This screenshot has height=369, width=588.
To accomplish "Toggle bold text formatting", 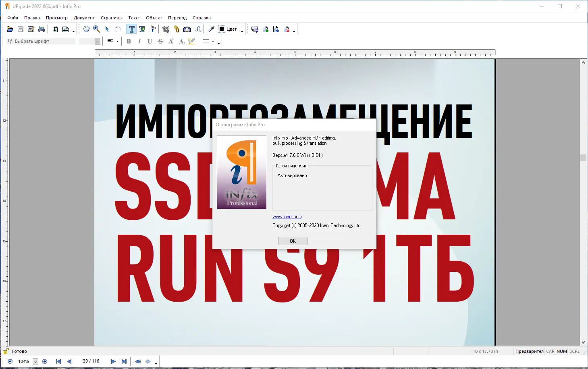I will [129, 41].
